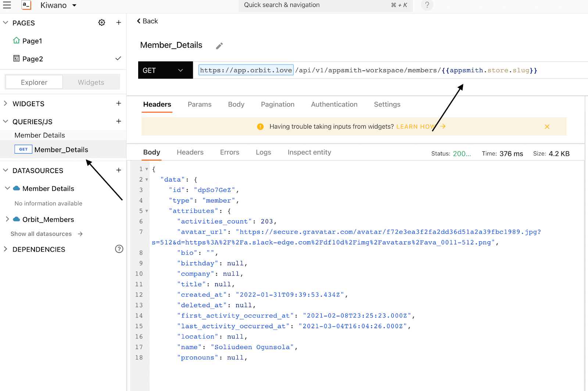The height and width of the screenshot is (391, 588).
Task: Open the Inspect entity tab
Action: click(x=309, y=152)
